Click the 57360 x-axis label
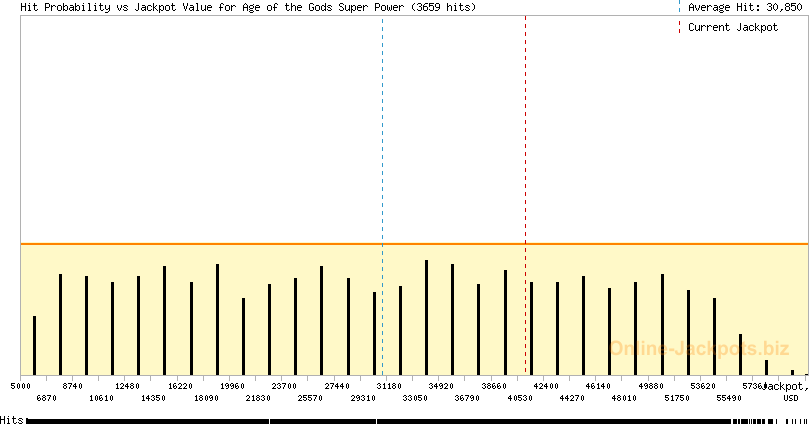The height and width of the screenshot is (425, 810). point(752,385)
